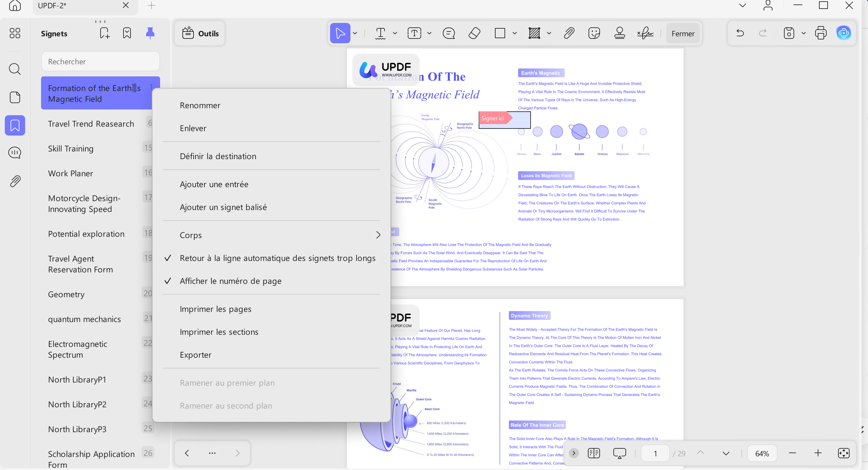
Task: Select the sticky note comment tool
Action: [x=448, y=33]
